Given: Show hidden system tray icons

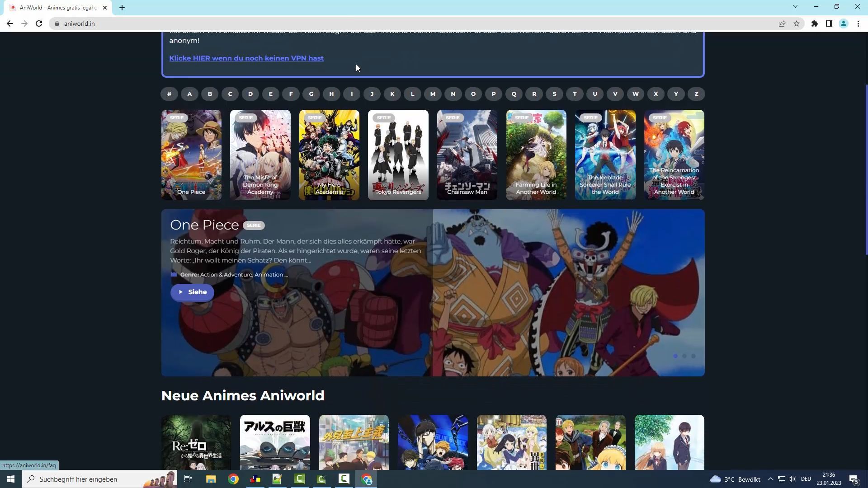Looking at the screenshot, I should pos(771,479).
